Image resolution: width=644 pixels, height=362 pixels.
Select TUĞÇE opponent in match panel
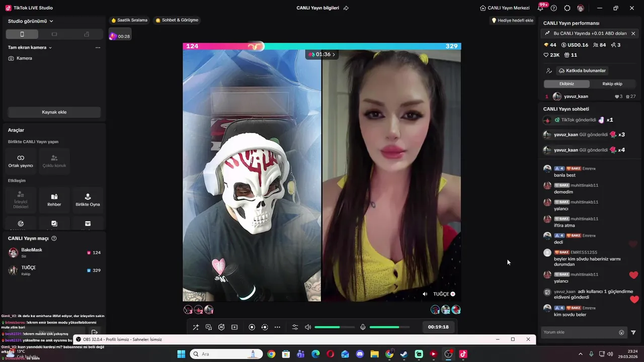point(54,270)
